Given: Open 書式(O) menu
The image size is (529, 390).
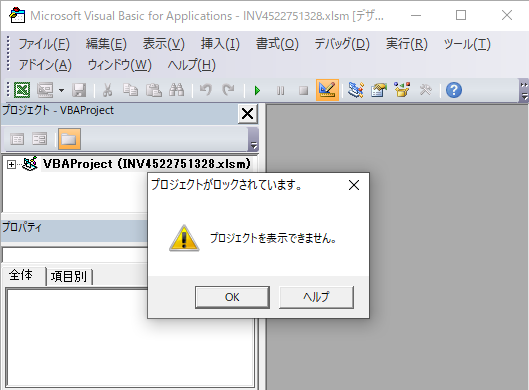Looking at the screenshot, I should pos(277,44).
